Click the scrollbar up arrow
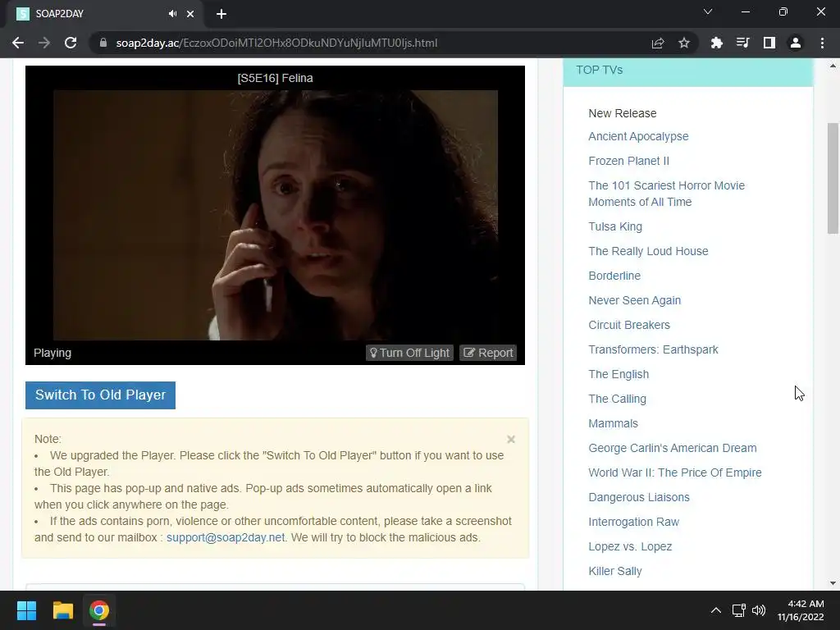 833,66
